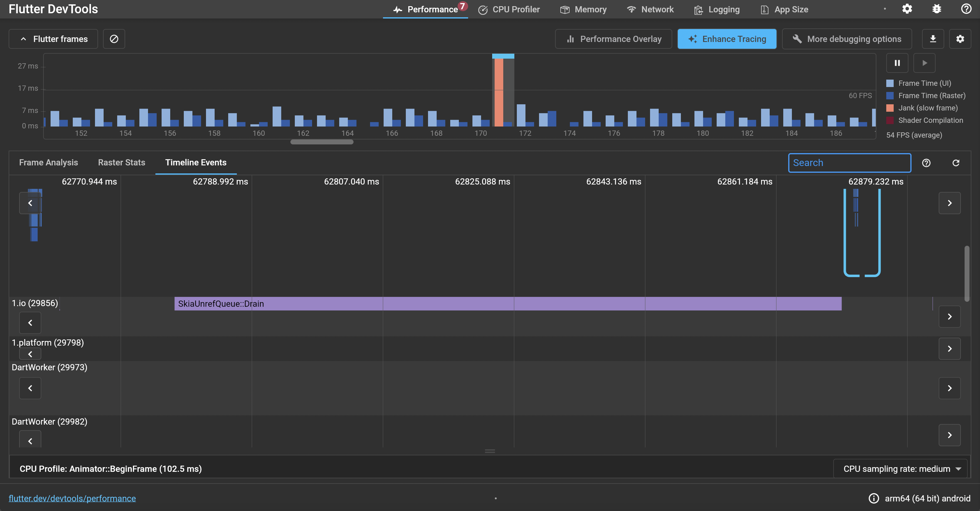The height and width of the screenshot is (511, 980).
Task: Refresh the timeline events
Action: pos(956,163)
